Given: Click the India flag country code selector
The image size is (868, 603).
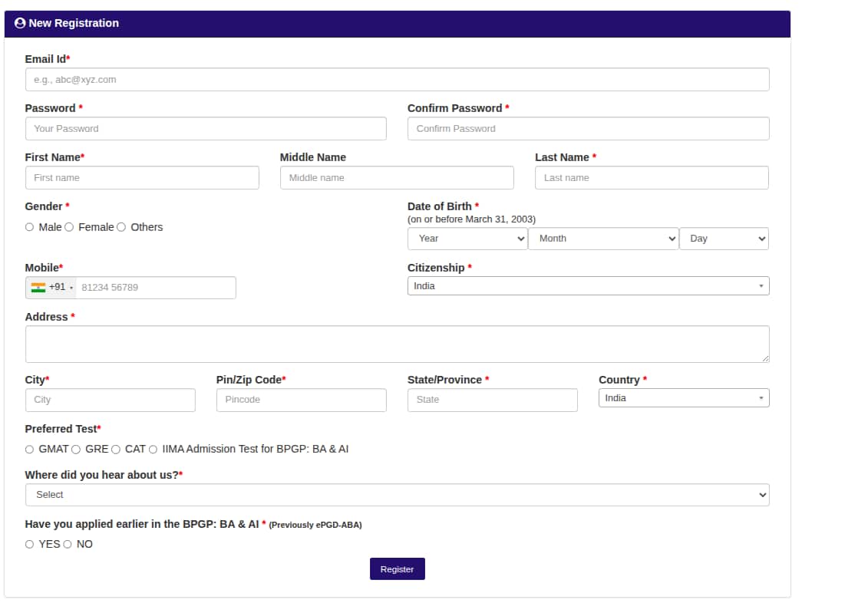Looking at the screenshot, I should pyautogui.click(x=51, y=288).
